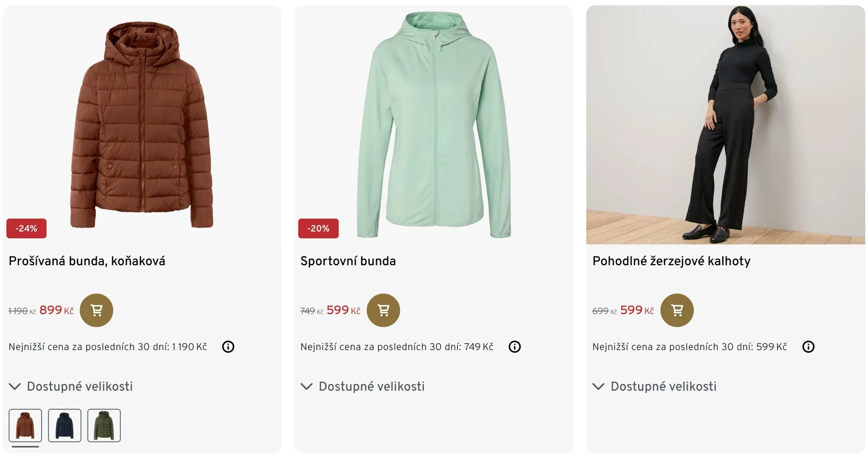Open the Pohodlné žerzejové kalhoty product title
Screen dimensions: 868x457
click(671, 261)
